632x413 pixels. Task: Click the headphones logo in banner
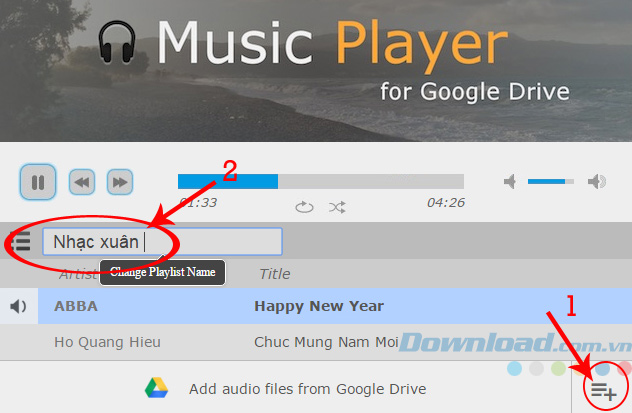click(x=116, y=42)
